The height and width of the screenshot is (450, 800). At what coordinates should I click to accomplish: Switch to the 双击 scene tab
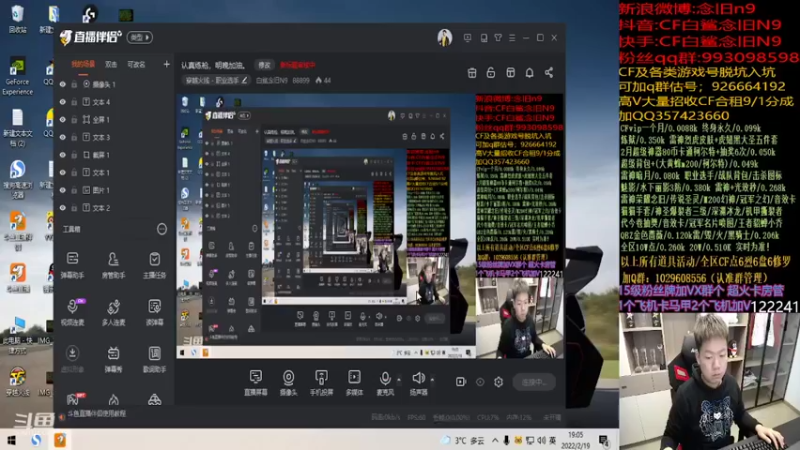(111, 64)
